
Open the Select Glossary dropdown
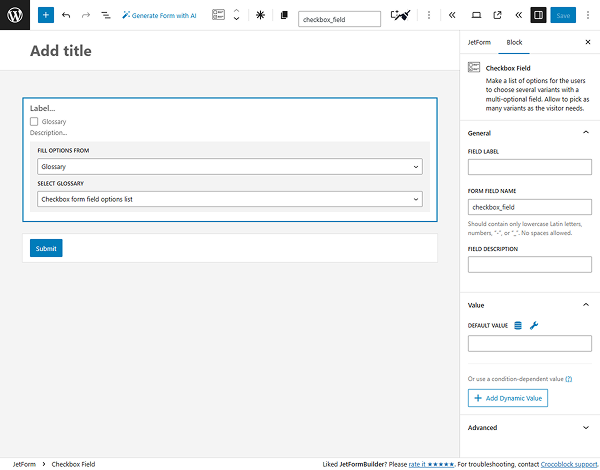point(230,199)
